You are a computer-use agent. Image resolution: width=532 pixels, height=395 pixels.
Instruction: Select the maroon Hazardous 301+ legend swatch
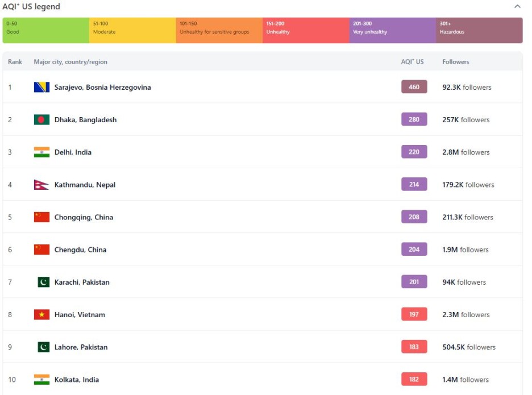click(x=479, y=30)
